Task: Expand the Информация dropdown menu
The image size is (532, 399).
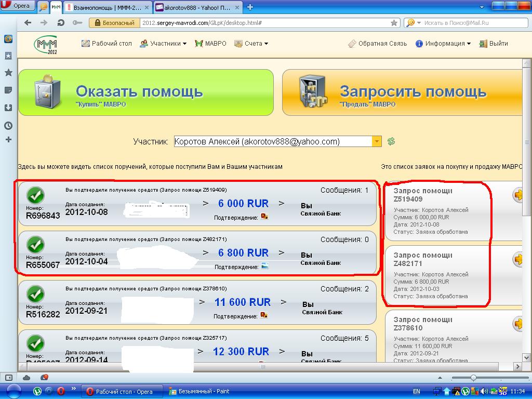Action: pos(443,44)
